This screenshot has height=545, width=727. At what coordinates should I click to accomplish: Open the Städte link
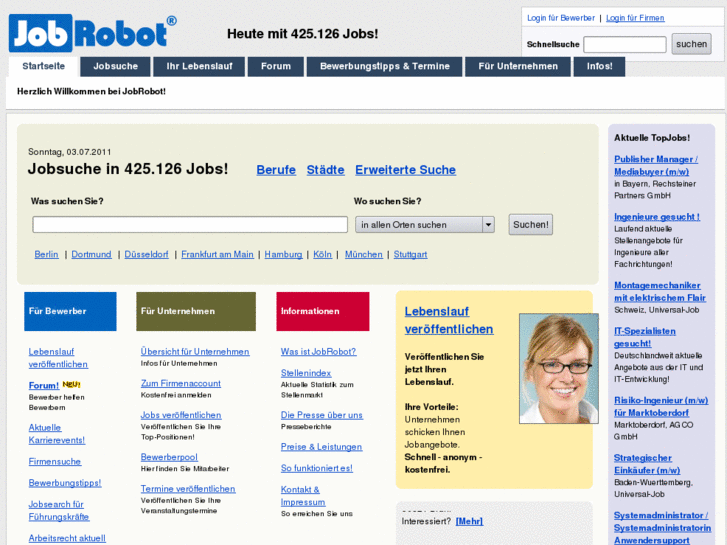[x=325, y=170]
